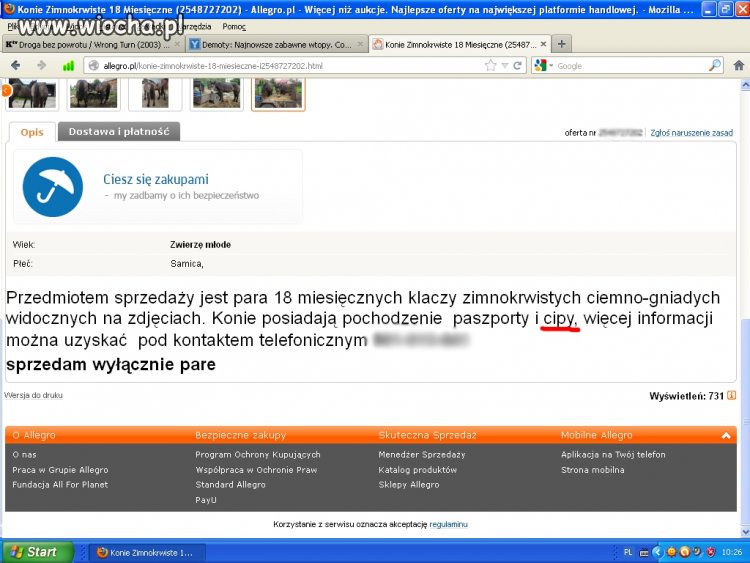
Task: Collapse footer with white up arrow
Action: tap(726, 435)
